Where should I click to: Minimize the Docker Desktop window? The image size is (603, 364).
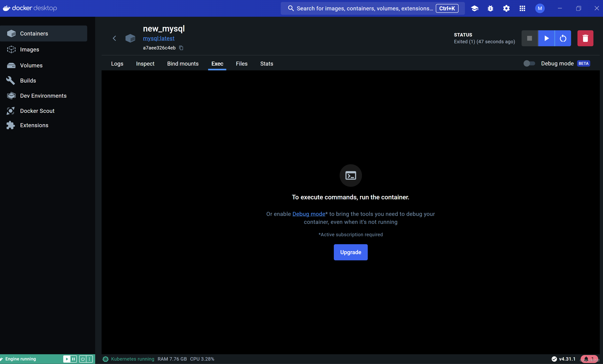(x=560, y=8)
